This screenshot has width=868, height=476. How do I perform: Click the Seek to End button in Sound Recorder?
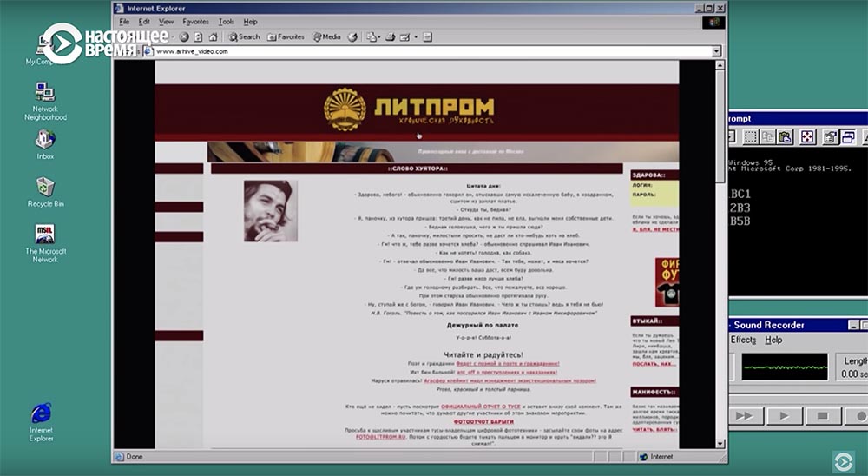point(746,415)
